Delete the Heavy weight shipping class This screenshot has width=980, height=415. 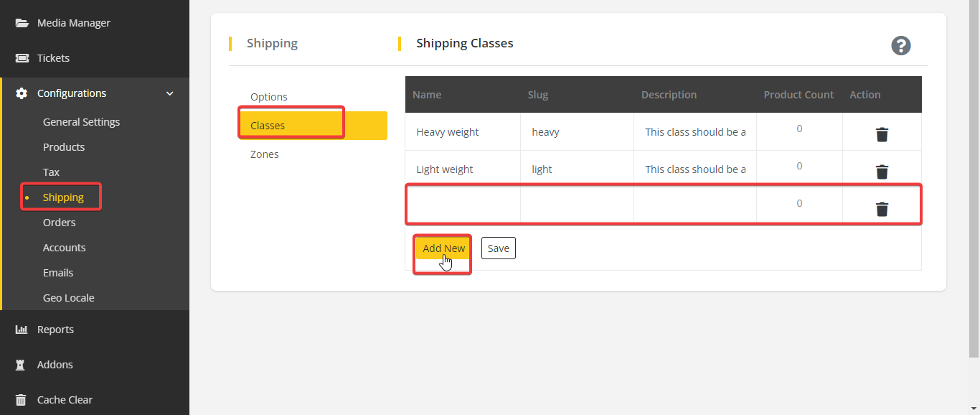click(x=882, y=134)
